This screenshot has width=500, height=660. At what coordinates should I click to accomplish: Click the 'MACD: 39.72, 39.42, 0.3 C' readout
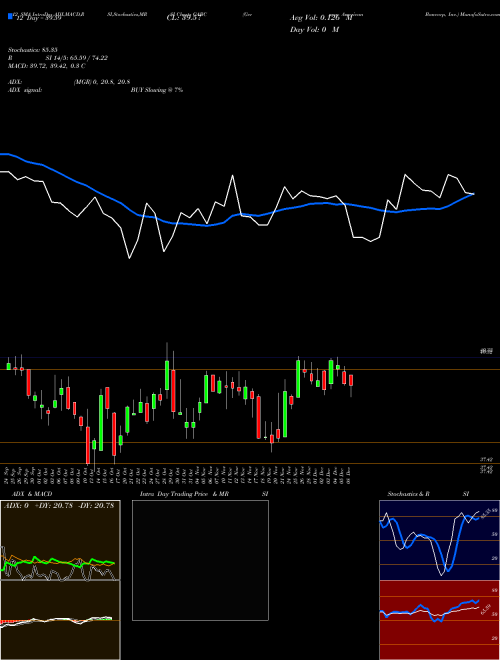tap(47, 66)
